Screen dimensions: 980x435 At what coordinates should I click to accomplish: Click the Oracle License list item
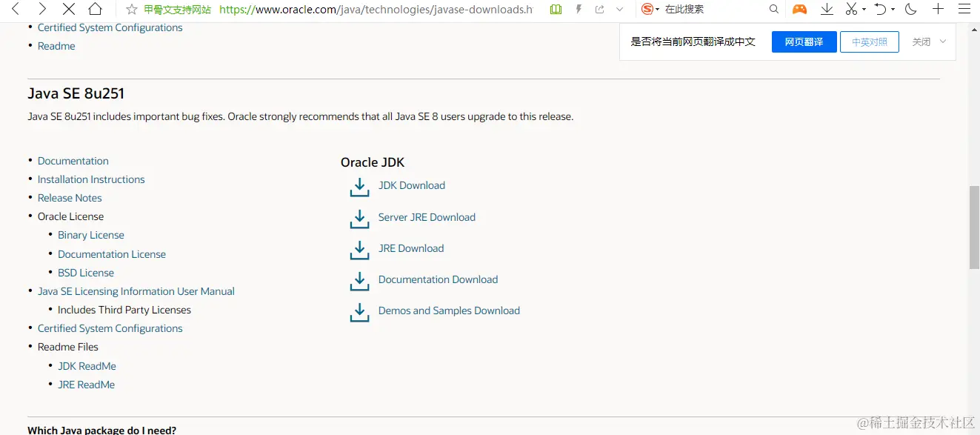pyautogui.click(x=70, y=216)
